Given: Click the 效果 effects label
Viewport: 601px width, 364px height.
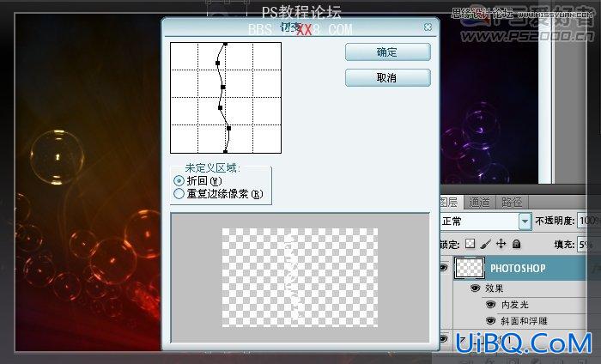Looking at the screenshot, I should pyautogui.click(x=495, y=288).
